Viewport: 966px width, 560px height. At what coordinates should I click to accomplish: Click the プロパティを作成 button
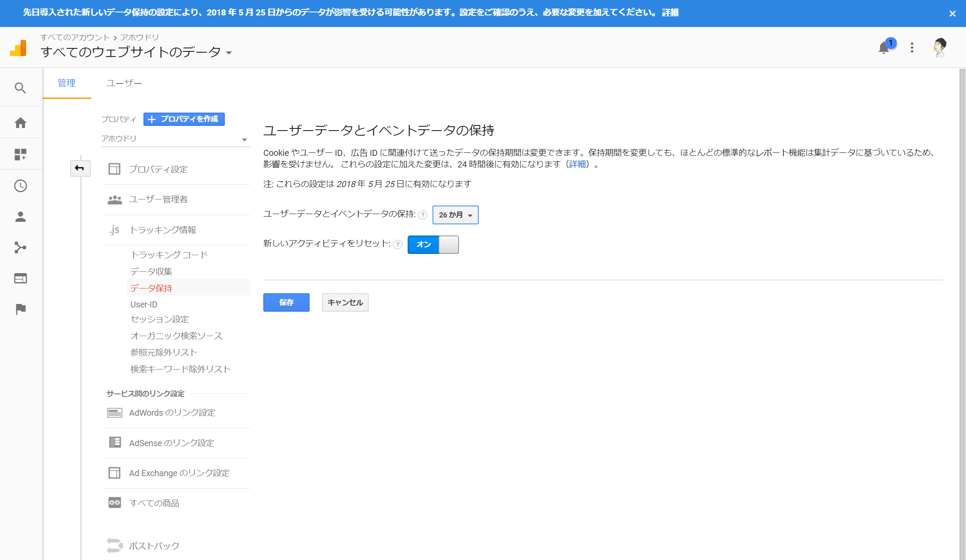coord(184,119)
